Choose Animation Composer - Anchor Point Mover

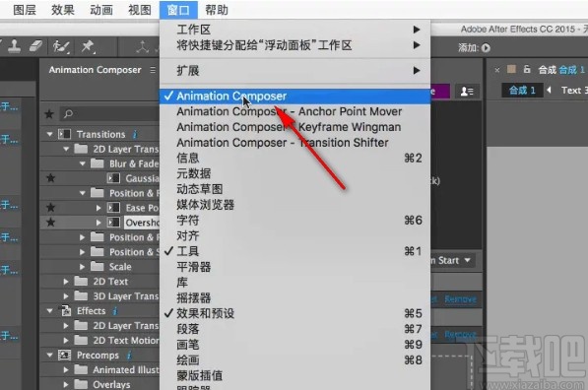click(x=295, y=111)
